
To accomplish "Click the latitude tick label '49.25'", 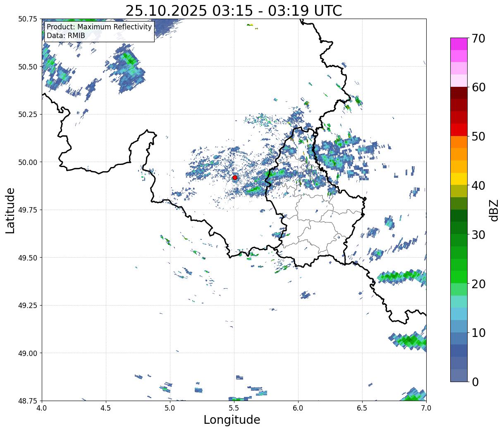I will click(x=28, y=306).
